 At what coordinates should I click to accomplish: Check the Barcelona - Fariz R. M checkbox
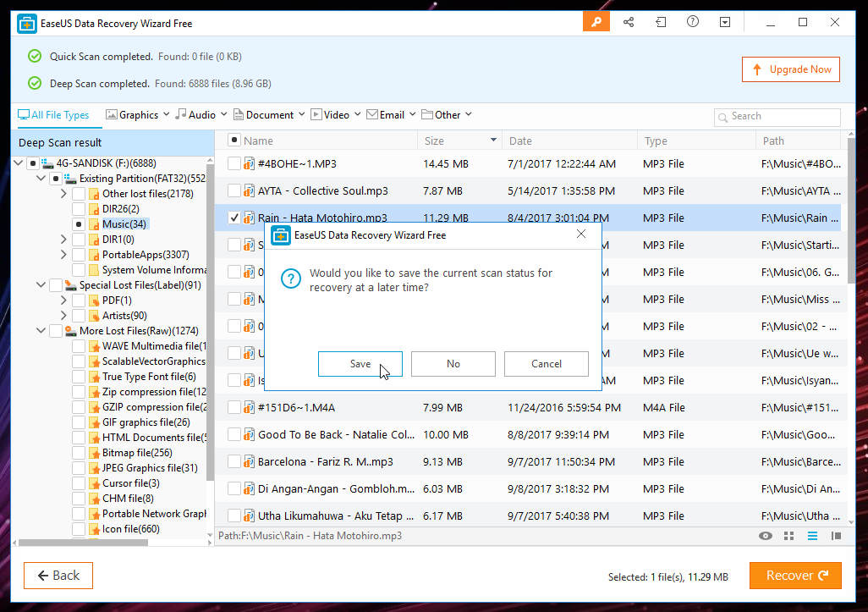coord(234,462)
